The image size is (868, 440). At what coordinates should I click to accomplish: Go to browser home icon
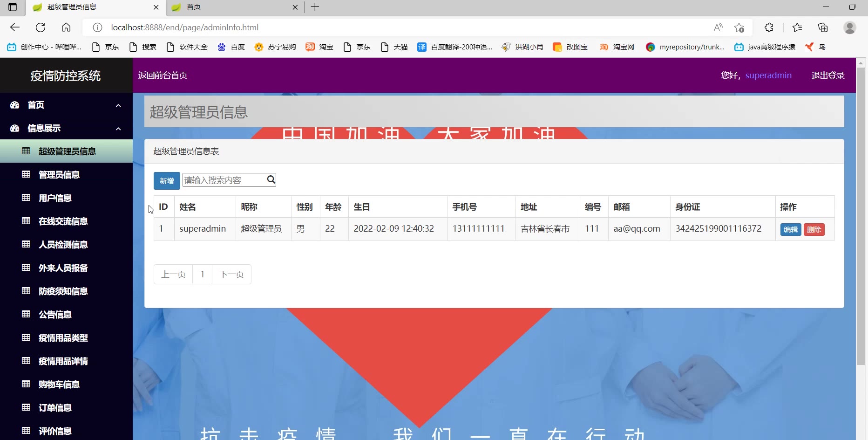pos(66,27)
